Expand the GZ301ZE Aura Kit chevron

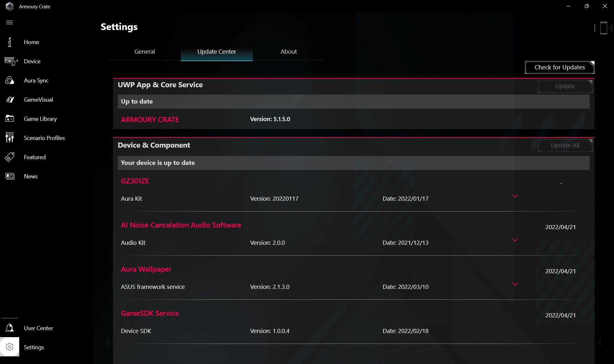pyautogui.click(x=515, y=196)
